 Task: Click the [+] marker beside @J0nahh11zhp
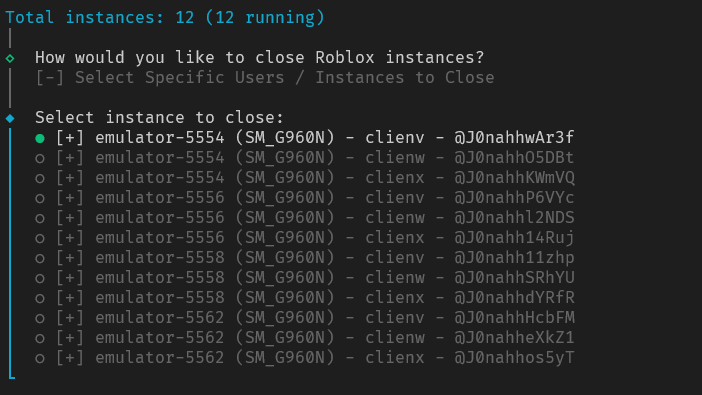click(x=70, y=258)
